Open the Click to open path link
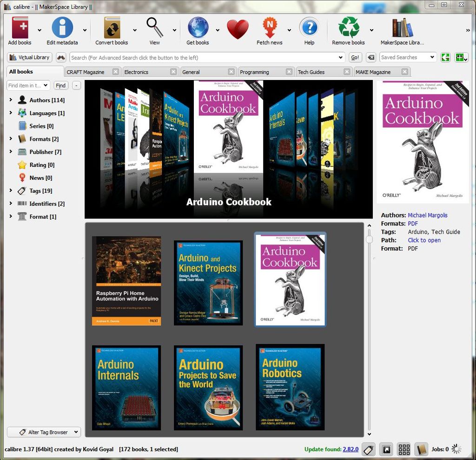This screenshot has height=460, width=476. pos(424,240)
